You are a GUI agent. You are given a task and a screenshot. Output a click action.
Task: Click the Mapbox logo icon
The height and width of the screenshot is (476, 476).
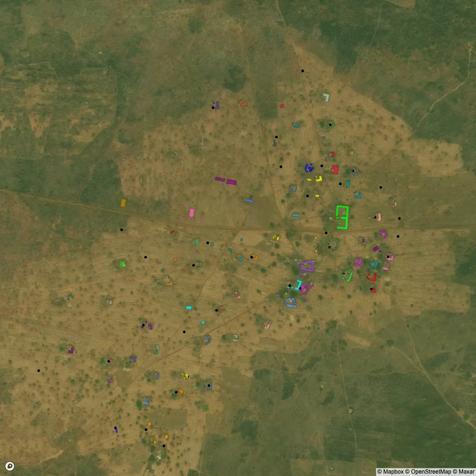tap(10, 466)
